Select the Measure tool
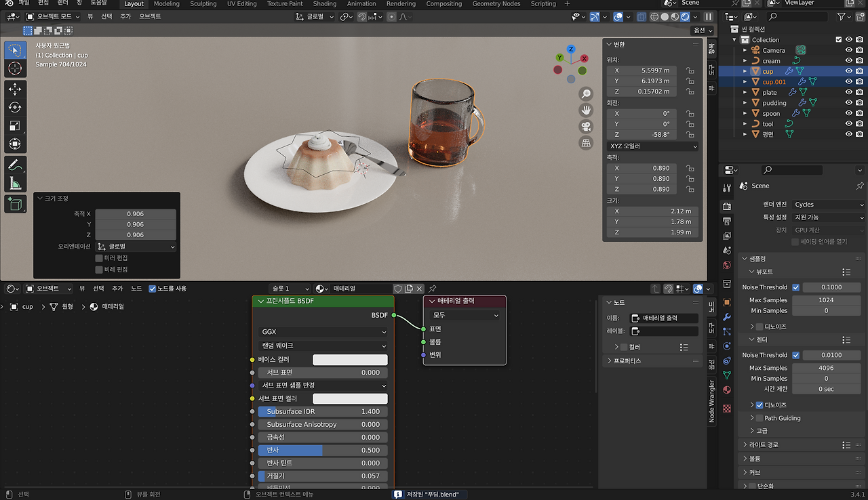Image resolution: width=868 pixels, height=500 pixels. pyautogui.click(x=15, y=184)
